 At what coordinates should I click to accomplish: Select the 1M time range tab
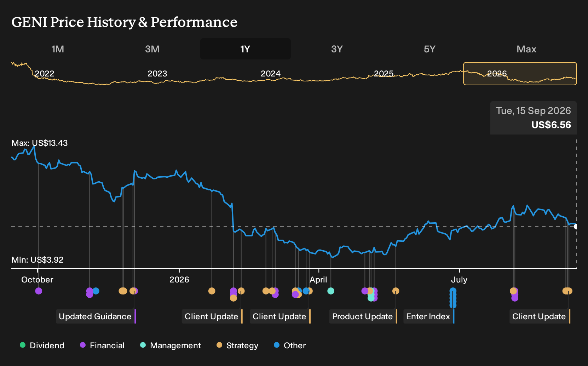pos(58,49)
